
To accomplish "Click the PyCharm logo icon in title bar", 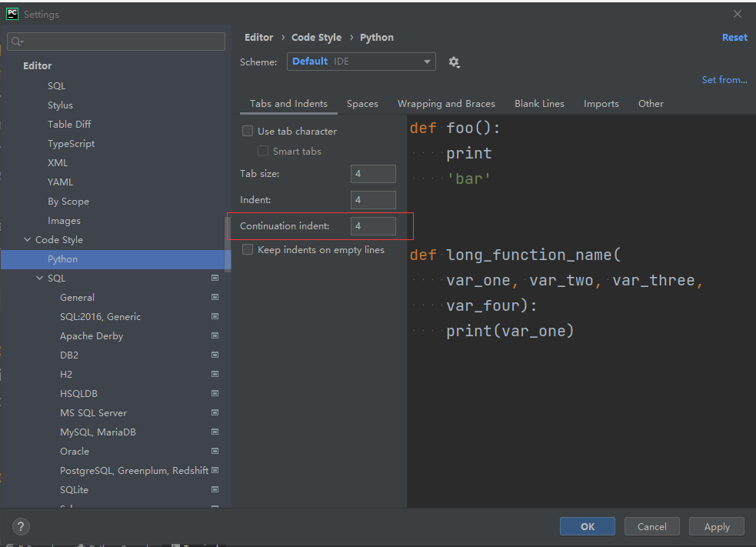I will point(12,14).
